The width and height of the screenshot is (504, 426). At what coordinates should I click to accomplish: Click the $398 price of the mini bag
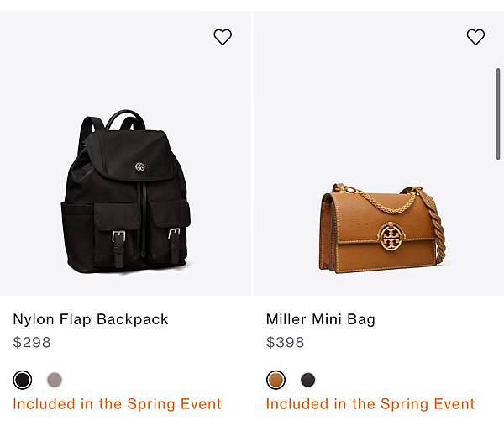(x=285, y=342)
